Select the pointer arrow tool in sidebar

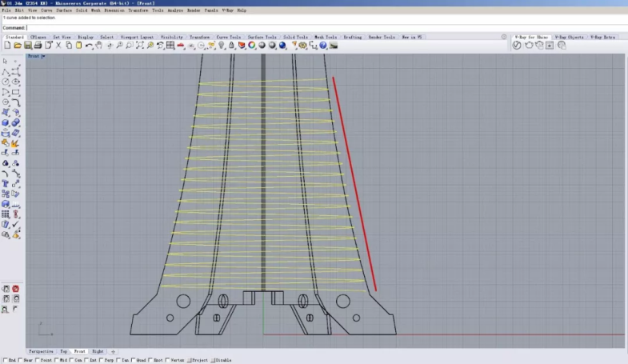(6, 62)
